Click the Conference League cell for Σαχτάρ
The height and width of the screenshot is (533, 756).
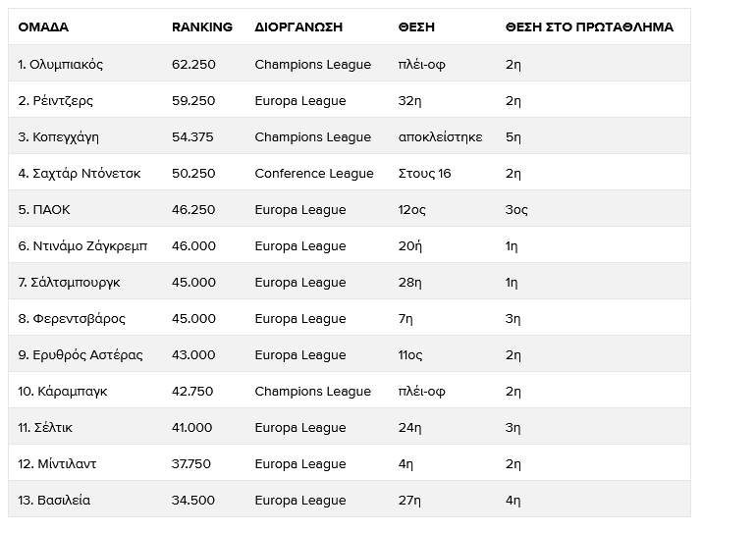tap(313, 174)
